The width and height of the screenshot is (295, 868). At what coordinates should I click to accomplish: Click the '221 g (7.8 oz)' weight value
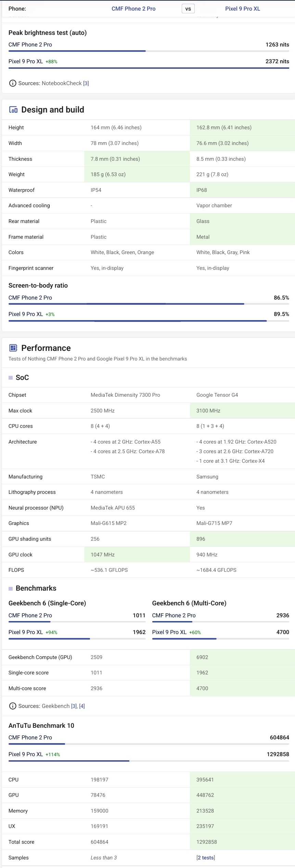(212, 174)
